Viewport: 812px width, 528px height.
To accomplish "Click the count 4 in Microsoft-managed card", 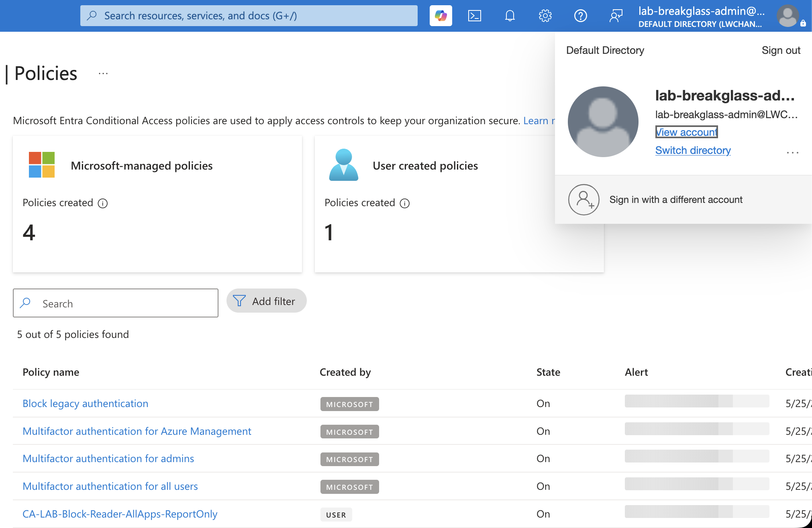I will 29,233.
